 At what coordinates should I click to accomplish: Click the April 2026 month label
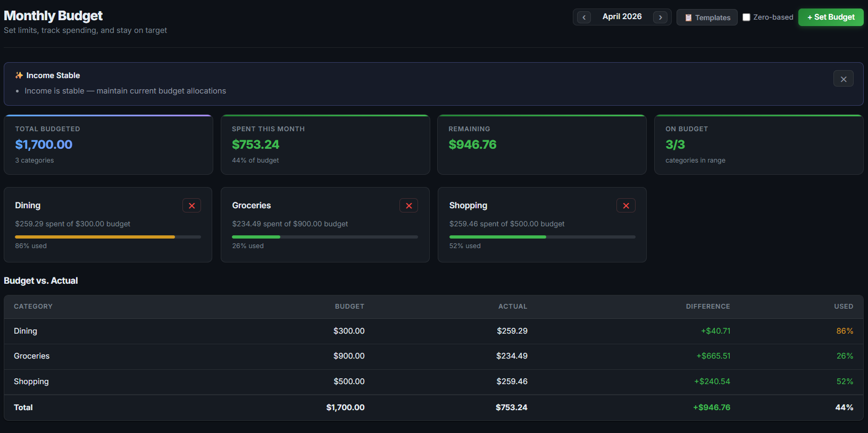coord(622,16)
